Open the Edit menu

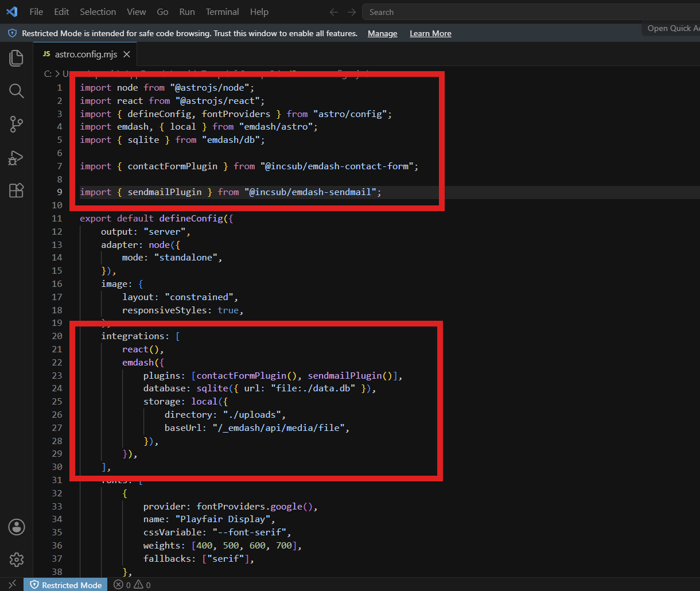[x=61, y=11]
